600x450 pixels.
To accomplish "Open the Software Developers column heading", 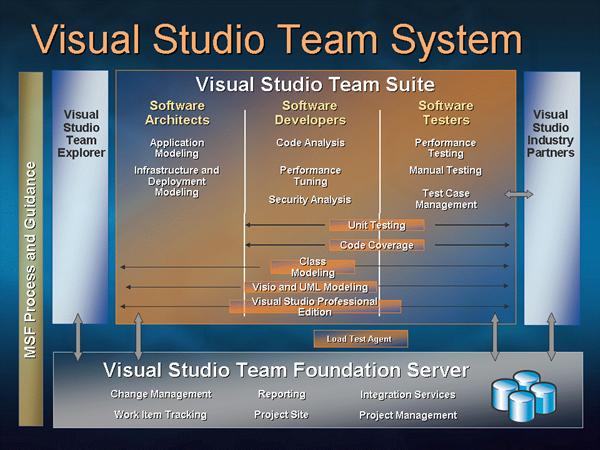I will (x=310, y=112).
